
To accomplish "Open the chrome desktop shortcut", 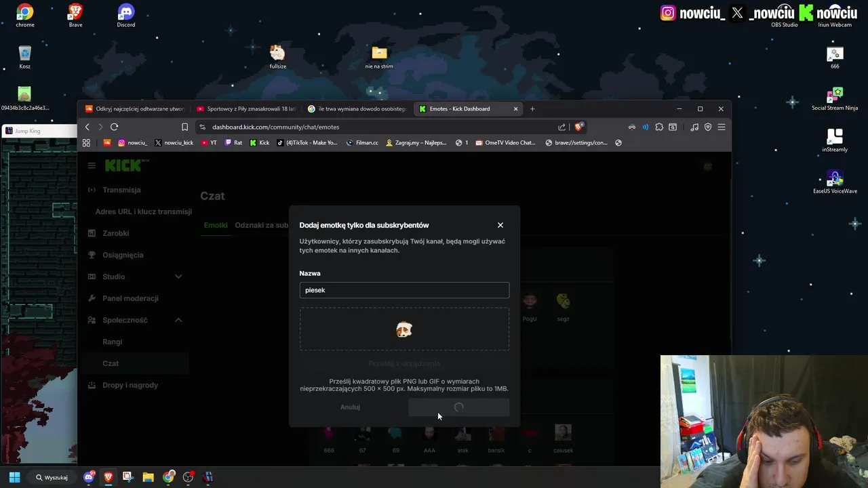I will 25,15.
